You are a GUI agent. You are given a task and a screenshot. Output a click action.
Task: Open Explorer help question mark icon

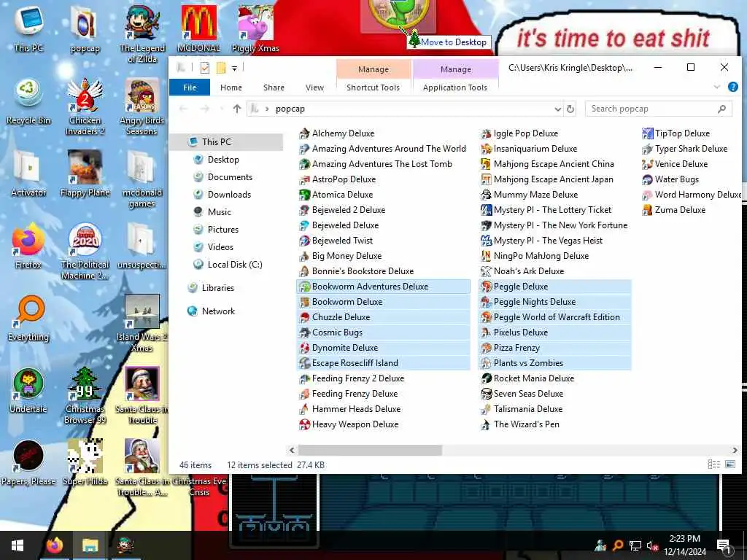click(x=732, y=87)
